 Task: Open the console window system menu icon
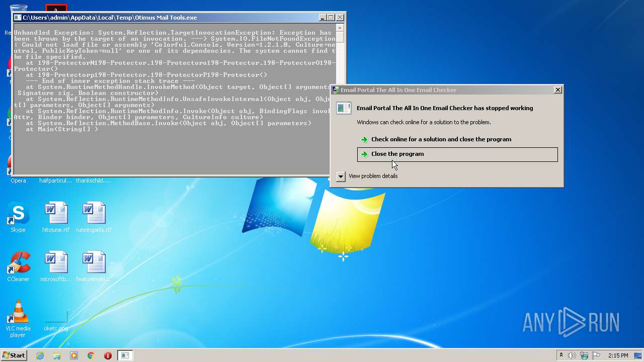[18, 18]
